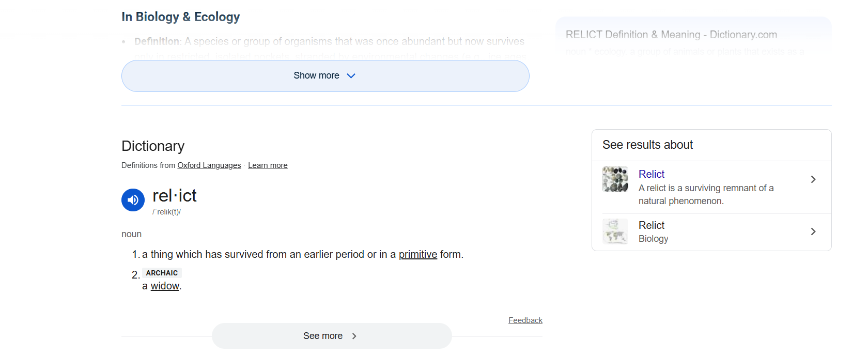The width and height of the screenshot is (868, 355).
Task: Open the Dictionary.com RELICT Definition result
Action: 671,35
